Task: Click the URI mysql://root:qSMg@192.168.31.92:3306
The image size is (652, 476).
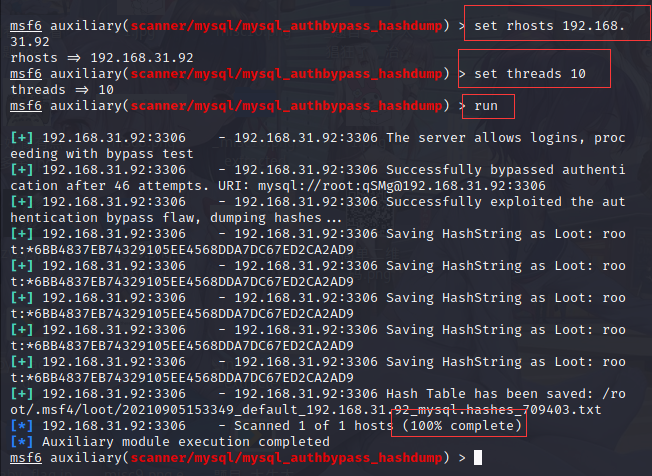Action: 402,185
